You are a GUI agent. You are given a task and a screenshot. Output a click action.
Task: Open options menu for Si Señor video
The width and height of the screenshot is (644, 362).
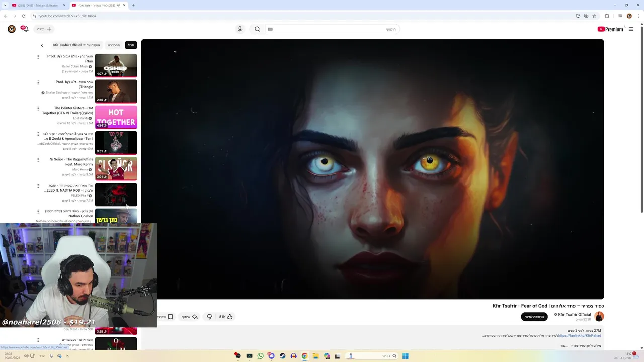[38, 160]
